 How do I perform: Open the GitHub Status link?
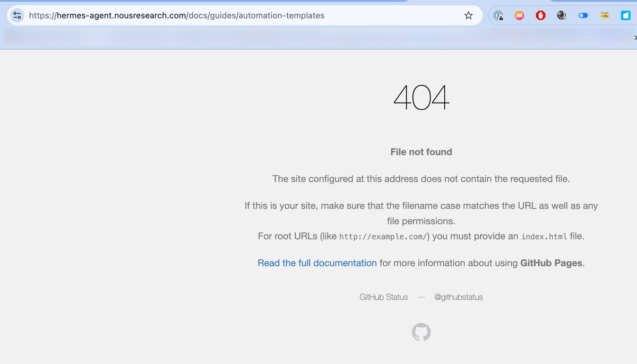384,297
